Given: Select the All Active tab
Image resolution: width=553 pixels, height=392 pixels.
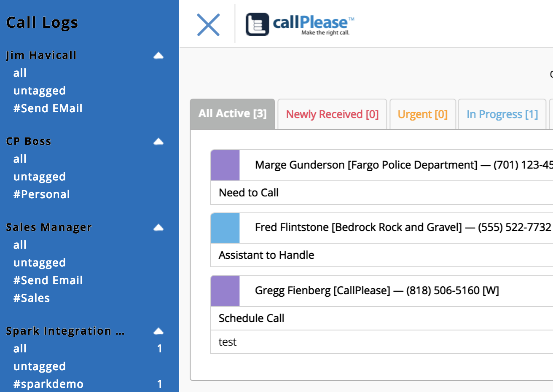Looking at the screenshot, I should (x=232, y=113).
